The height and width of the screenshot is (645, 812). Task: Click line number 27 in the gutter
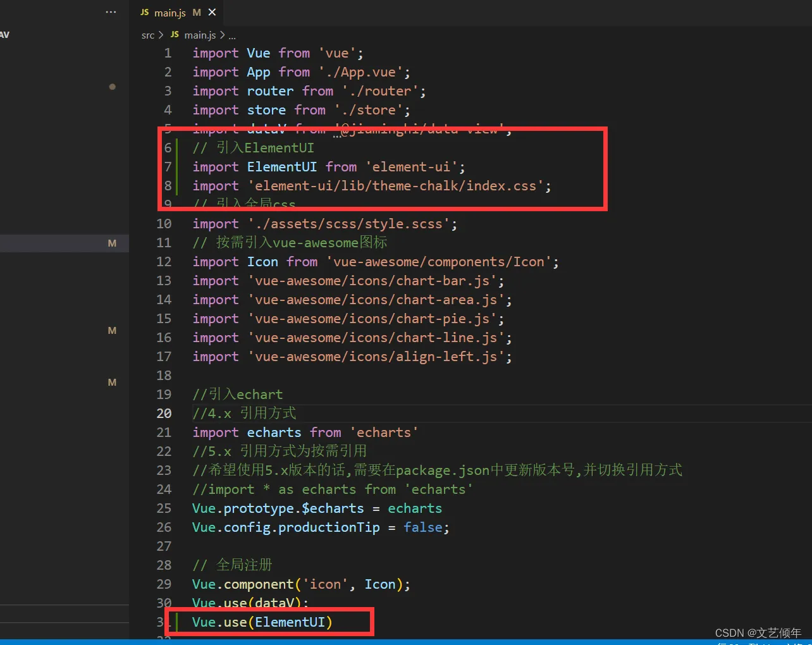[164, 546]
